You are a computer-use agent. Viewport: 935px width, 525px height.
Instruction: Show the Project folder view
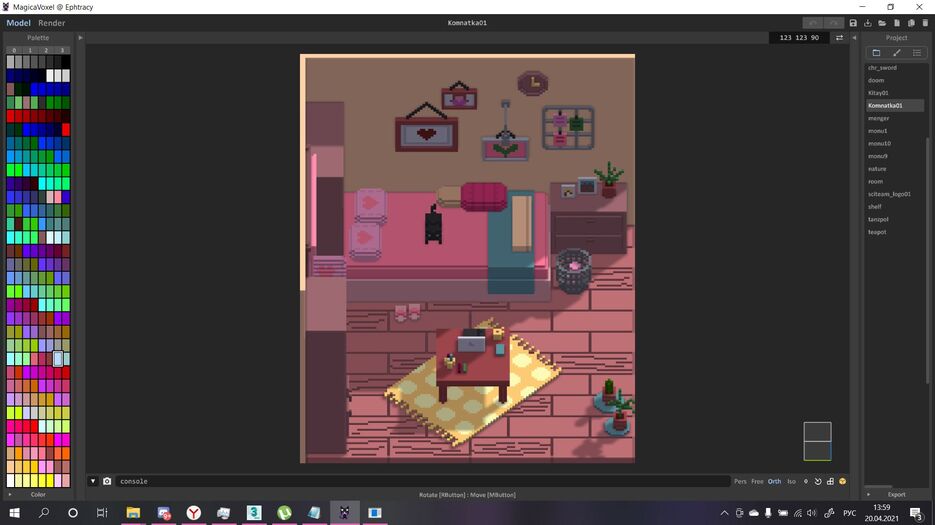[x=877, y=52]
